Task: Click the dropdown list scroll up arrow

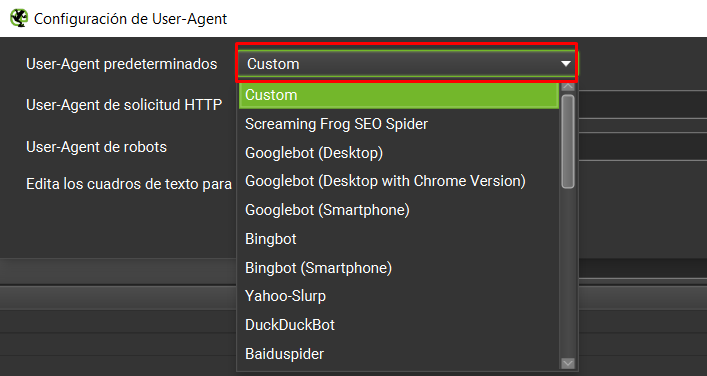Action: coord(568,87)
